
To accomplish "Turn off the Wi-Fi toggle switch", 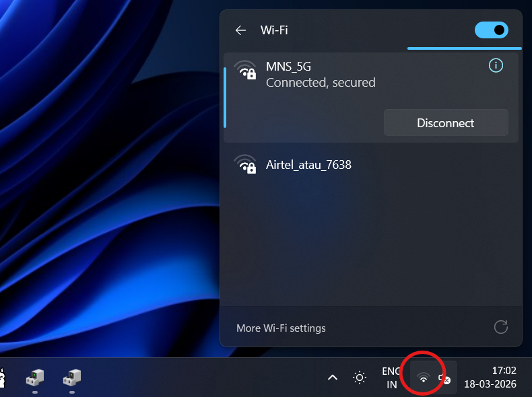I will pos(491,30).
